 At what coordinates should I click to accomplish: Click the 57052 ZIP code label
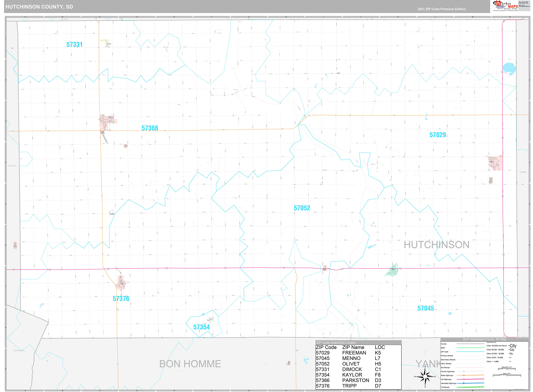(302, 208)
